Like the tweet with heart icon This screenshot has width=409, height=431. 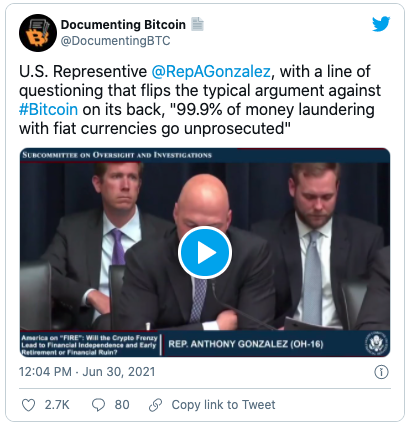(x=28, y=405)
